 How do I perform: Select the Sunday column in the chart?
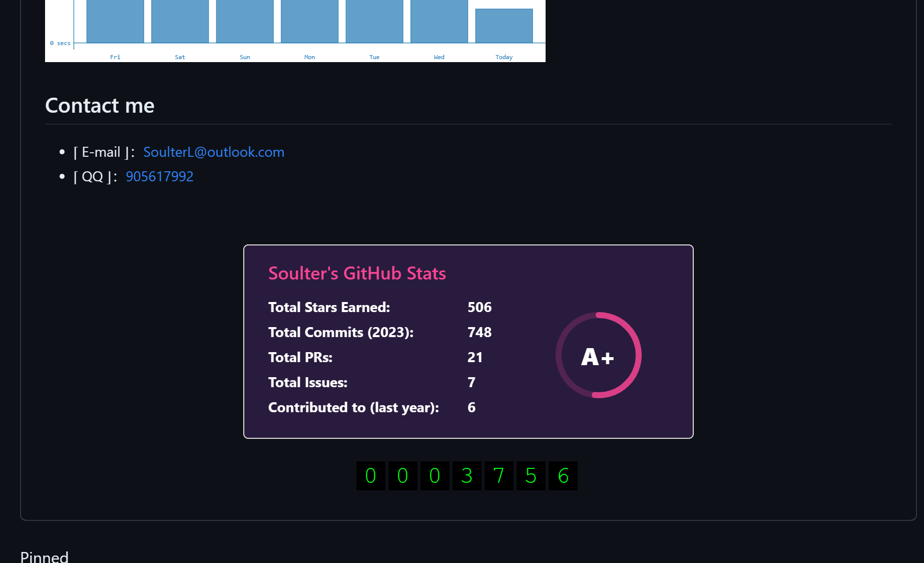pos(244,21)
